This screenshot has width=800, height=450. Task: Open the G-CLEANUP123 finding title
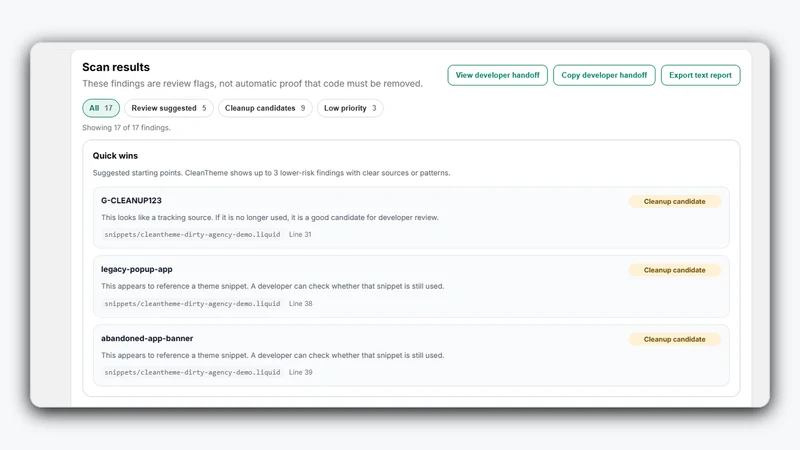point(131,201)
